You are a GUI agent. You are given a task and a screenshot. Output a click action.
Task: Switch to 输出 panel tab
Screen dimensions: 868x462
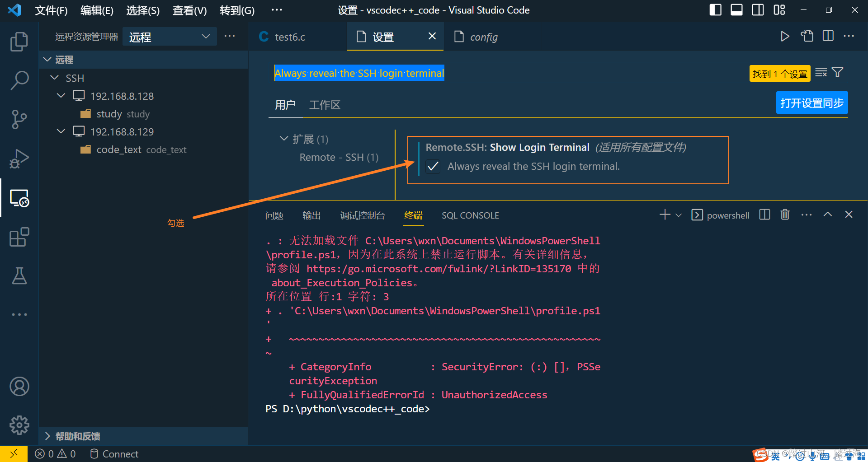click(x=311, y=215)
